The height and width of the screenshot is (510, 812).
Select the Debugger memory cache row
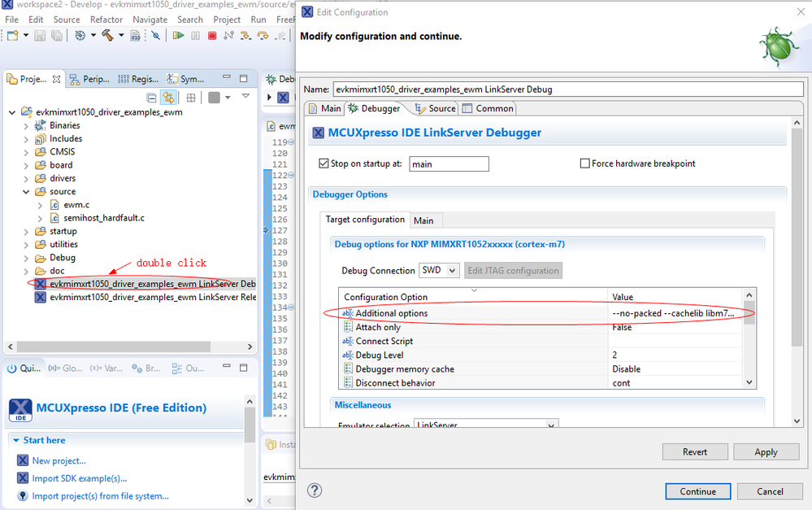[x=541, y=369]
